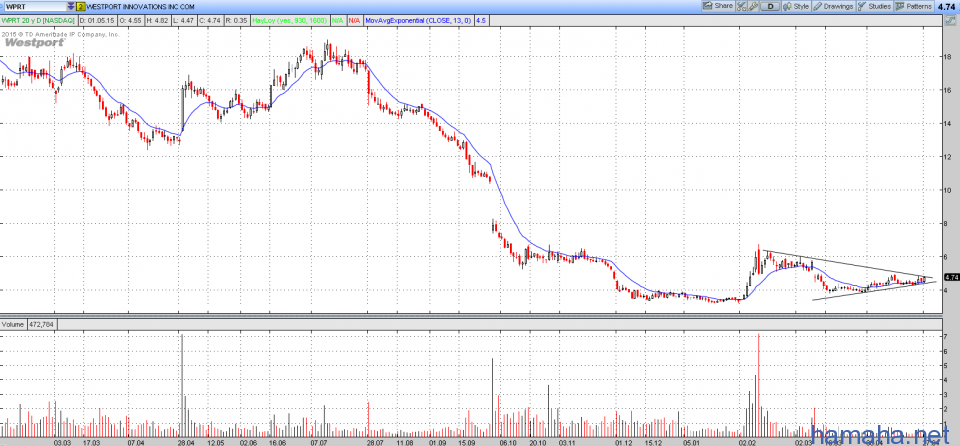Open the symbol dropdown arrow next to WPRT
This screenshot has height=446, width=960.
tap(72, 6)
